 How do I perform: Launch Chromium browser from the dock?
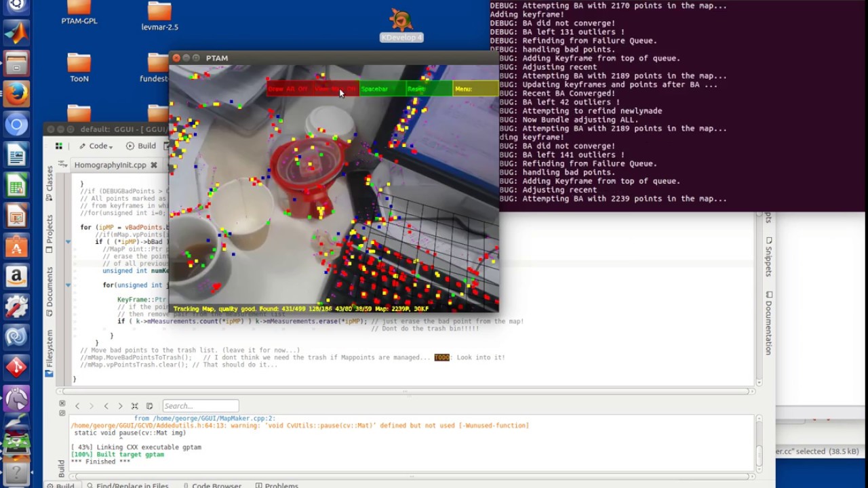pos(16,125)
